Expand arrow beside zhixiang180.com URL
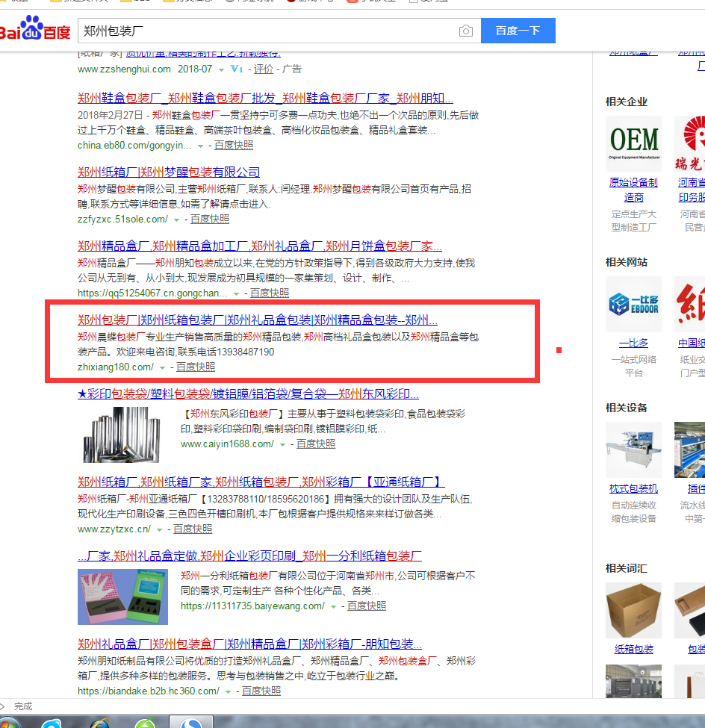 (x=162, y=367)
